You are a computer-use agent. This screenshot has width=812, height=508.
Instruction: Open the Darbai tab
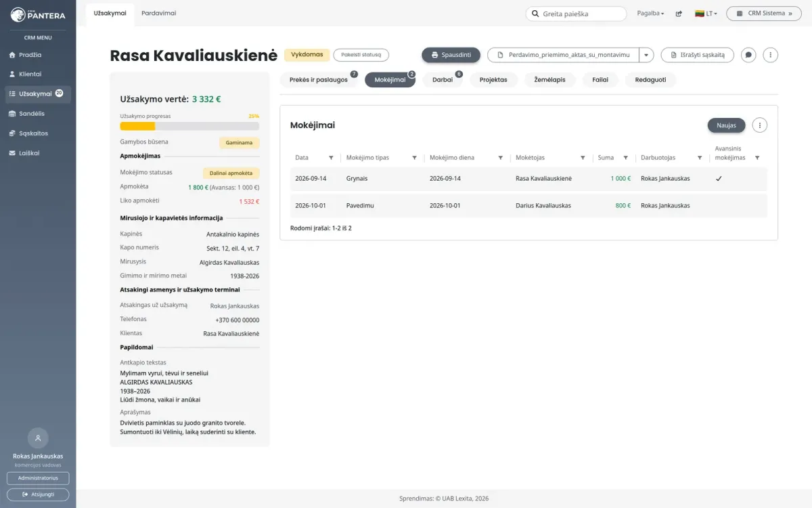tap(443, 80)
